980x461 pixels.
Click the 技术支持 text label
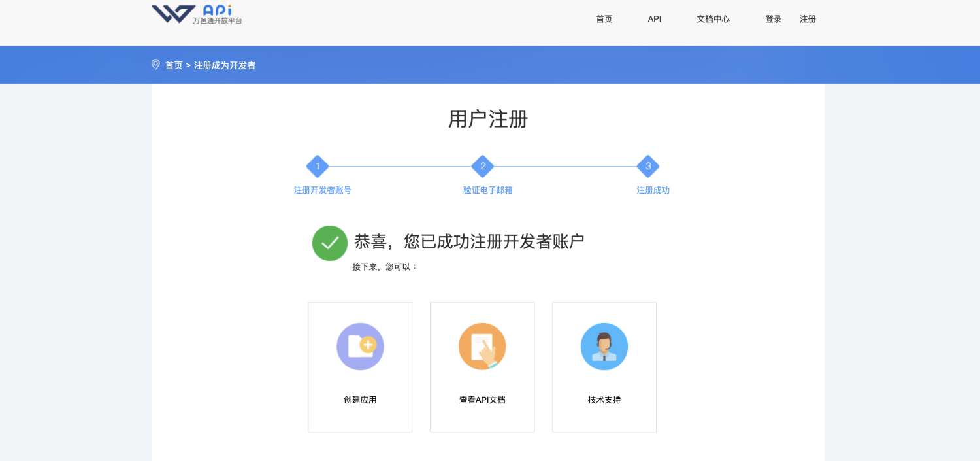604,400
